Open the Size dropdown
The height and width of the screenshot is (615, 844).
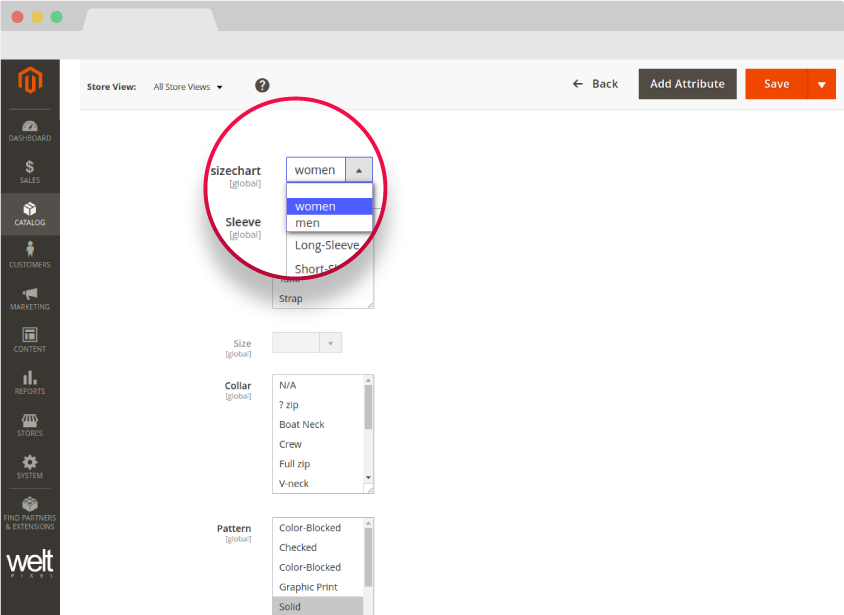(307, 343)
